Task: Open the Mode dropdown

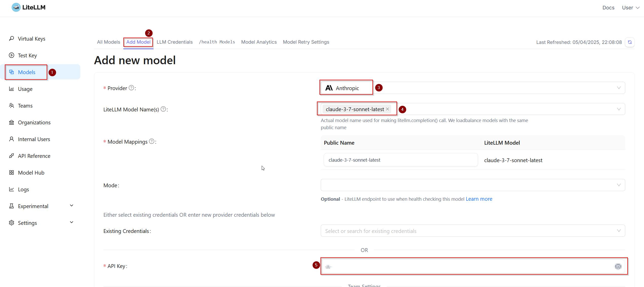Action: pyautogui.click(x=619, y=185)
